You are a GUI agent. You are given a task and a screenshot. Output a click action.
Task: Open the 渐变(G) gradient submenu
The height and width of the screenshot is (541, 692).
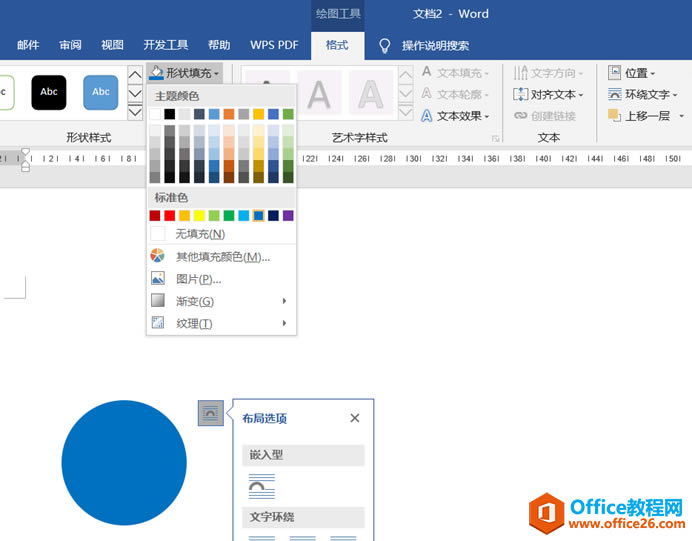(x=221, y=301)
